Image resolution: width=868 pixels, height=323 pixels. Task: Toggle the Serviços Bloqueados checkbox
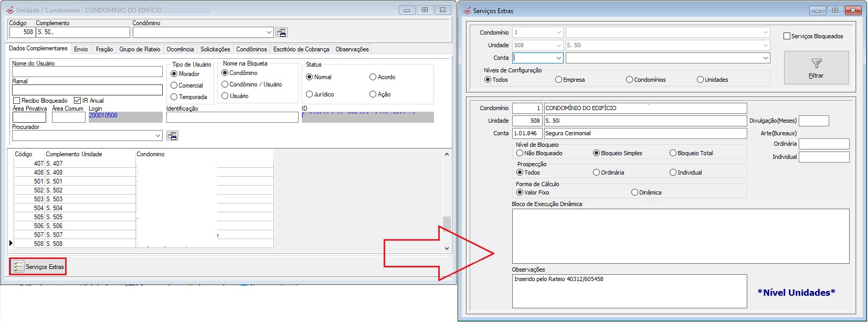pos(787,36)
